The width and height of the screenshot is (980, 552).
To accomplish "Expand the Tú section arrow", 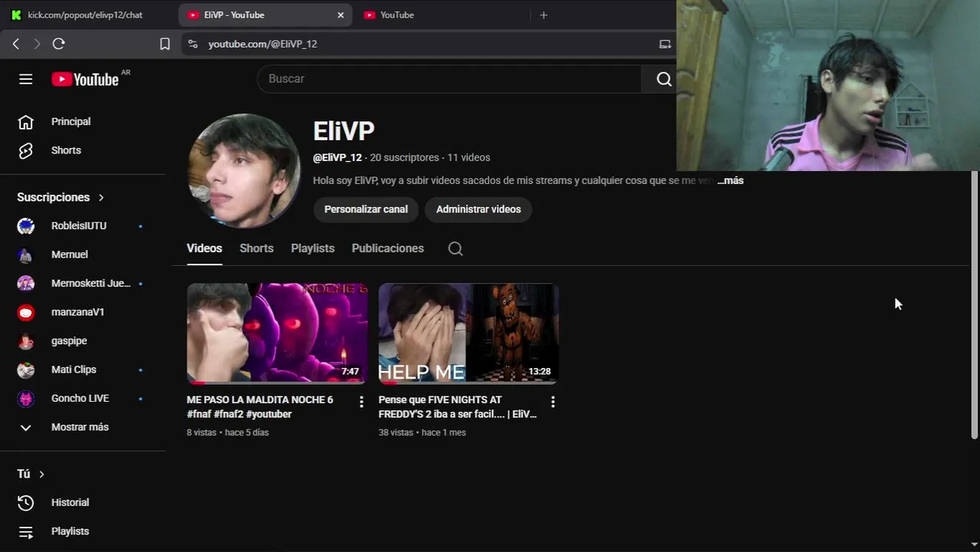I will [41, 475].
